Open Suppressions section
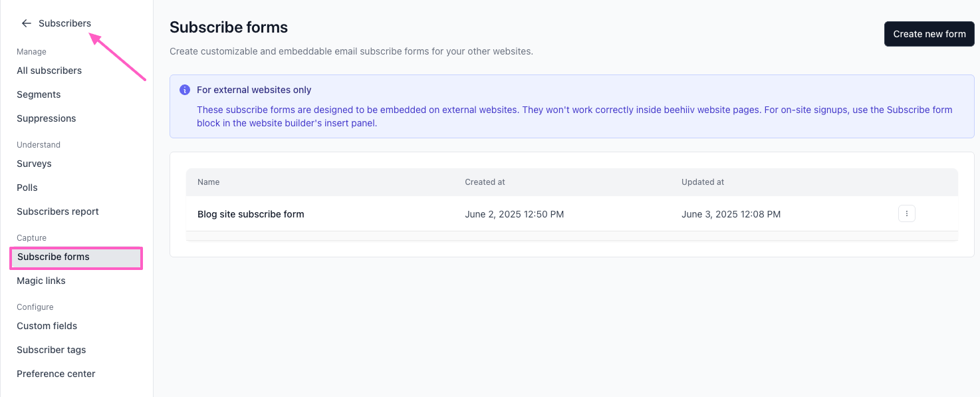This screenshot has width=980, height=397. [x=47, y=118]
